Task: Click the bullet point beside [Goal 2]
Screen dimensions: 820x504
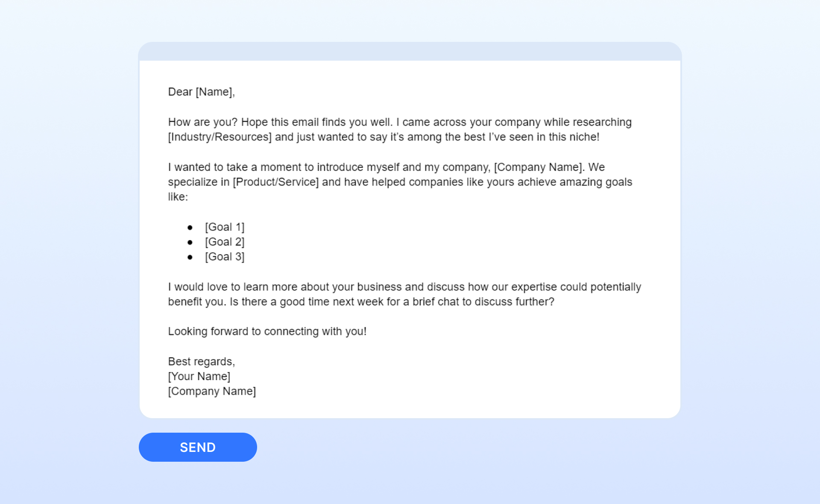Action: [190, 242]
